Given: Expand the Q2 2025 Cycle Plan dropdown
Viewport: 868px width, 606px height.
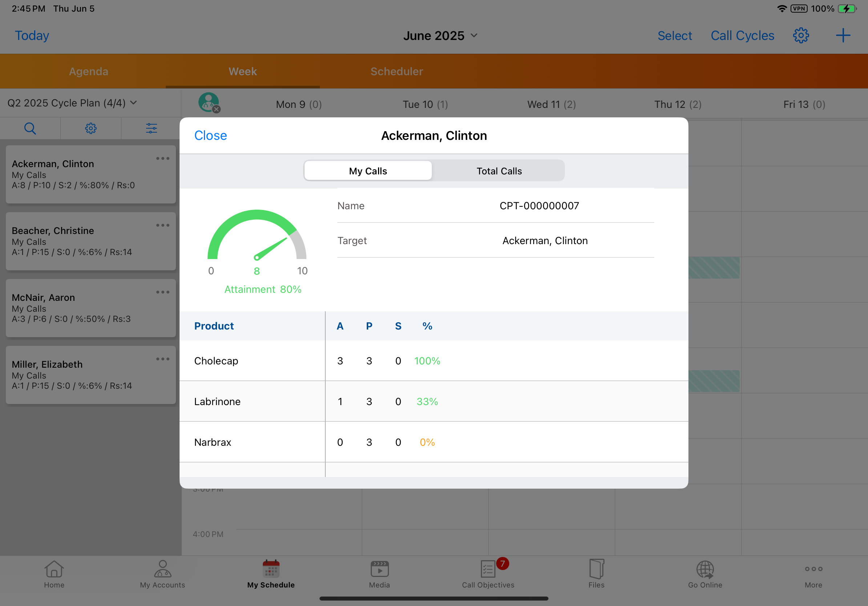Looking at the screenshot, I should pos(72,103).
